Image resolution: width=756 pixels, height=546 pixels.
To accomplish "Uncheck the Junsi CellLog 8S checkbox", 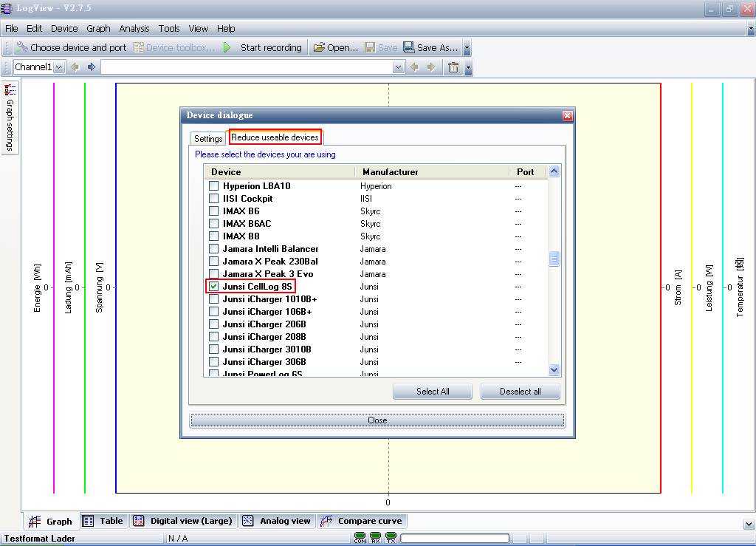I will click(x=213, y=287).
